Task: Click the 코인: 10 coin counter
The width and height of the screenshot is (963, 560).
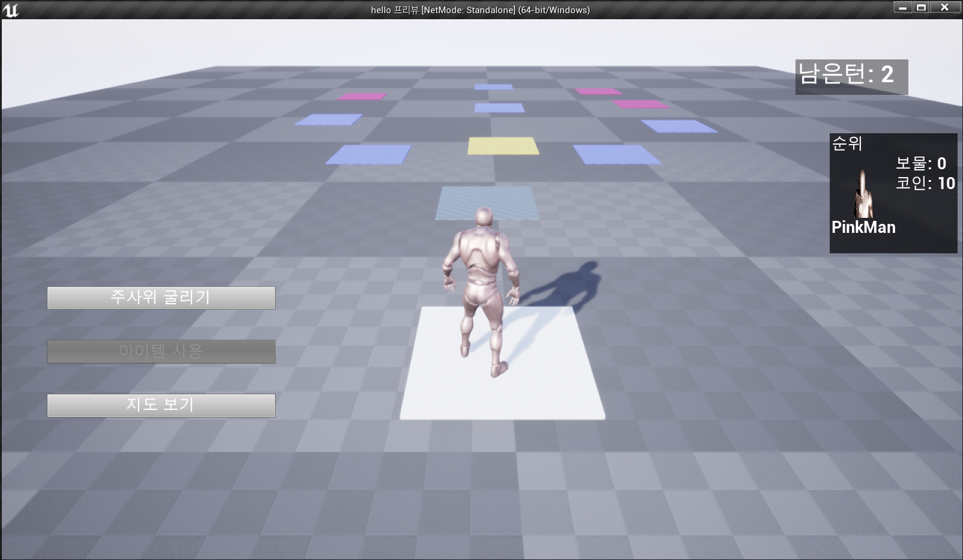Action: tap(925, 183)
